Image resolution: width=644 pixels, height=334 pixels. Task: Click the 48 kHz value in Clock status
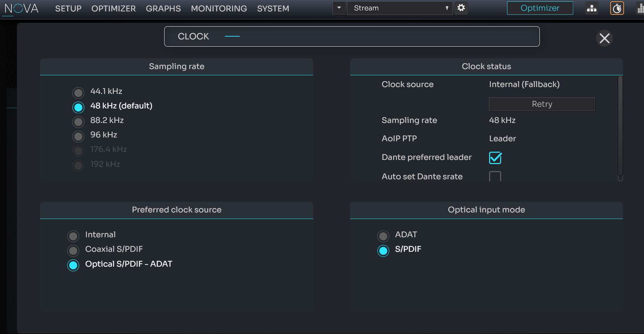[x=502, y=120]
